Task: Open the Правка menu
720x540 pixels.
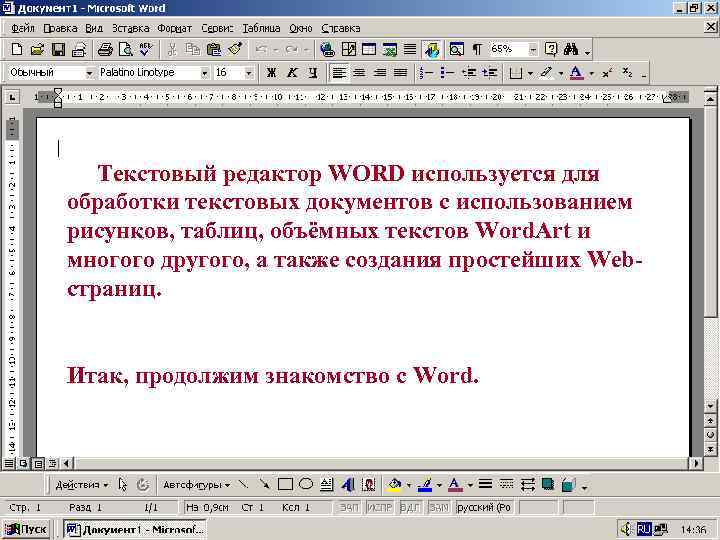Action: point(60,28)
